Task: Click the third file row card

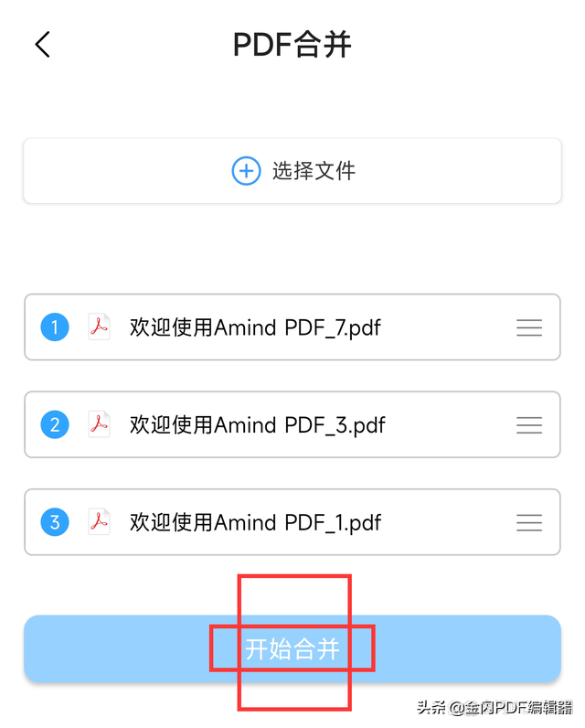Action: 292,522
